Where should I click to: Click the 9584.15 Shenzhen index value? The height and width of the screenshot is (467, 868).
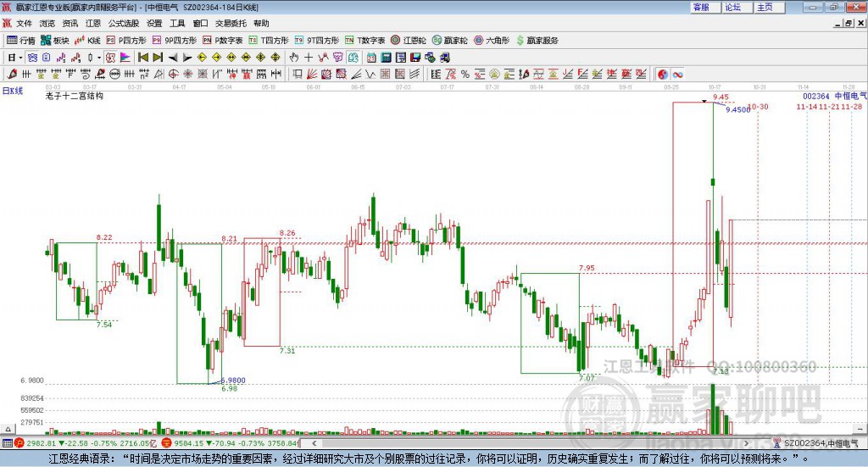[x=189, y=443]
